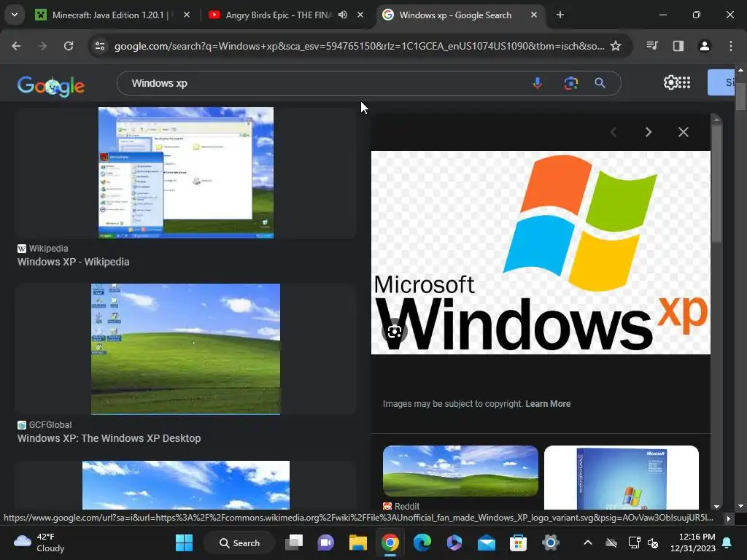The height and width of the screenshot is (560, 747).
Task: View site information icon in address bar
Action: click(100, 46)
